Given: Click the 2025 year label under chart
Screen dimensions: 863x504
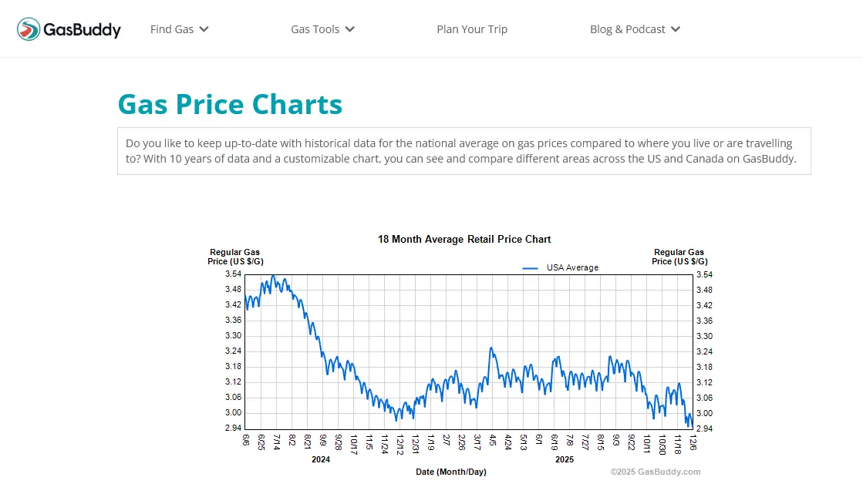Looking at the screenshot, I should pyautogui.click(x=565, y=460).
